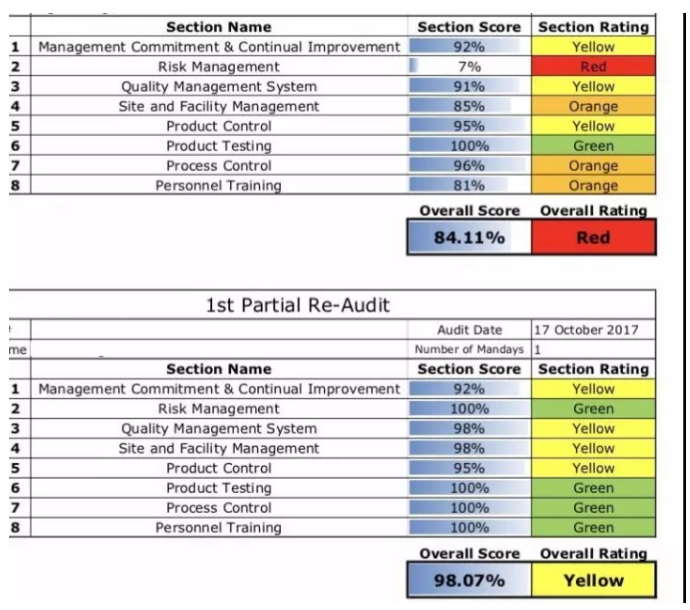Viewport: 690px width, 610px height.
Task: Click the red Risk Management rating cell
Action: pyautogui.click(x=593, y=66)
